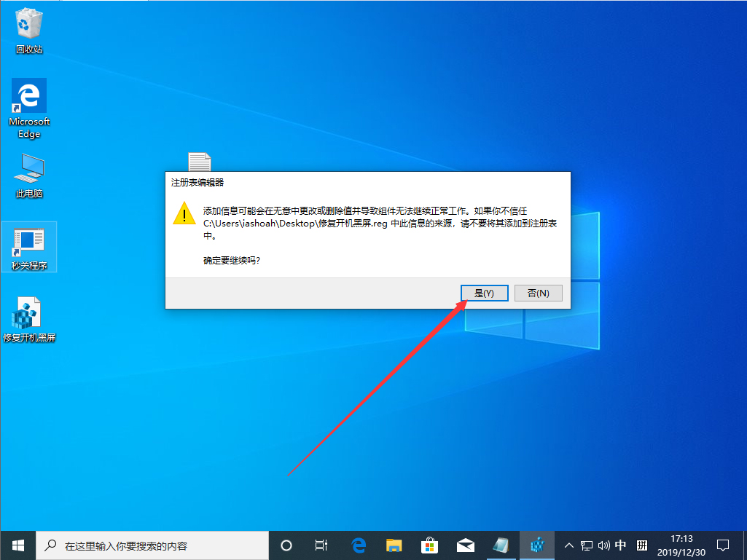Screen dimensions: 747x560
Task: Open Microsoft Store from the taskbar
Action: click(x=429, y=545)
